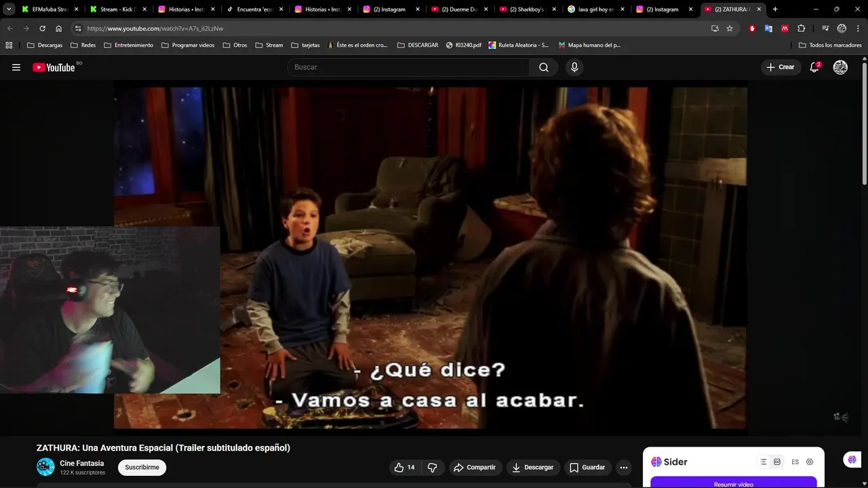Click the Descargar button
The image size is (868, 488).
[533, 467]
